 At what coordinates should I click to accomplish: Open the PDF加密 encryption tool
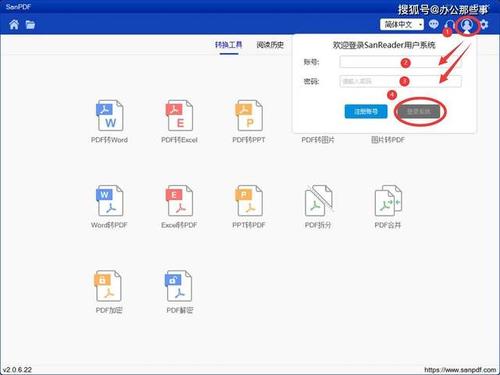click(109, 292)
